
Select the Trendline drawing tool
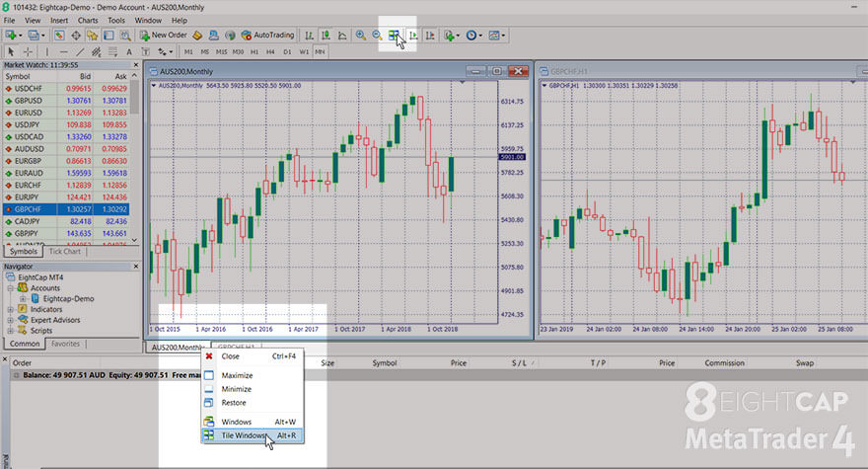pos(80,52)
